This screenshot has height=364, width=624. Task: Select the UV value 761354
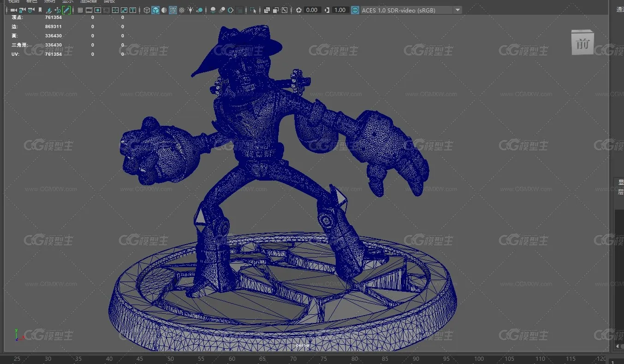click(53, 54)
